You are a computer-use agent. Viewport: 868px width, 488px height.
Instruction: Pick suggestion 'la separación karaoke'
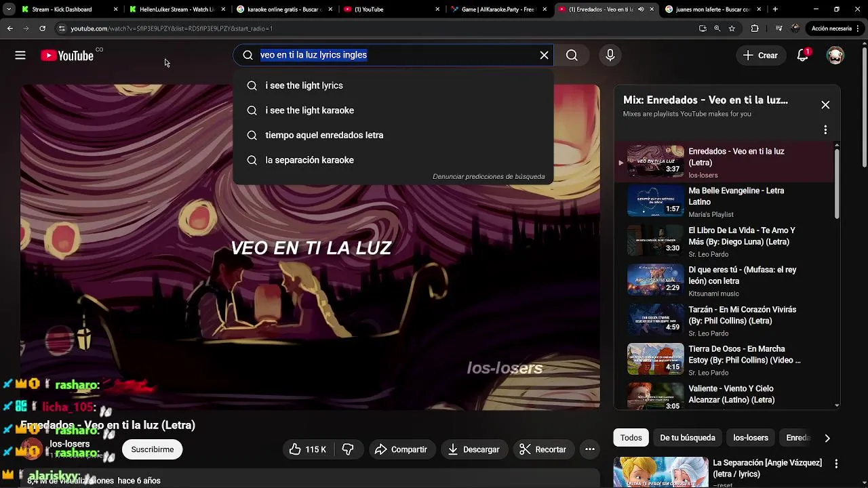pos(393,160)
